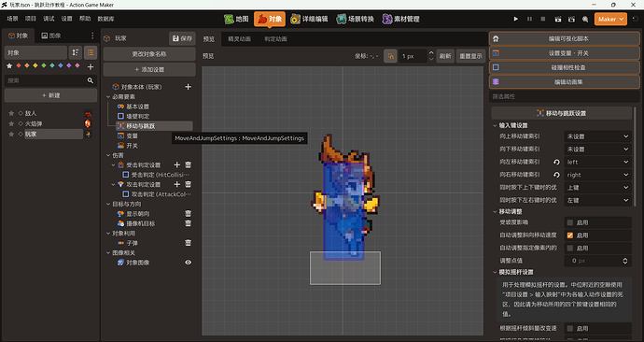The height and width of the screenshot is (342, 644).
Task: Delete 摄像机目标 with its trash icon
Action: click(x=189, y=223)
